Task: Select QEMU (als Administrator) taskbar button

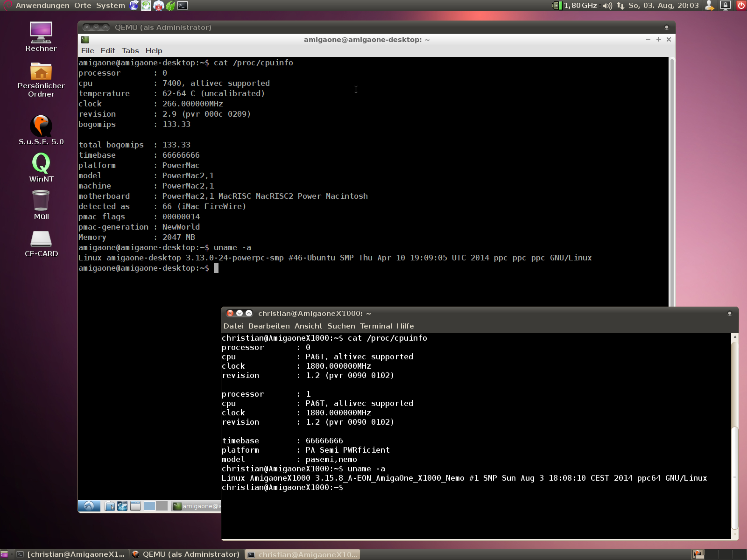Action: tap(186, 554)
